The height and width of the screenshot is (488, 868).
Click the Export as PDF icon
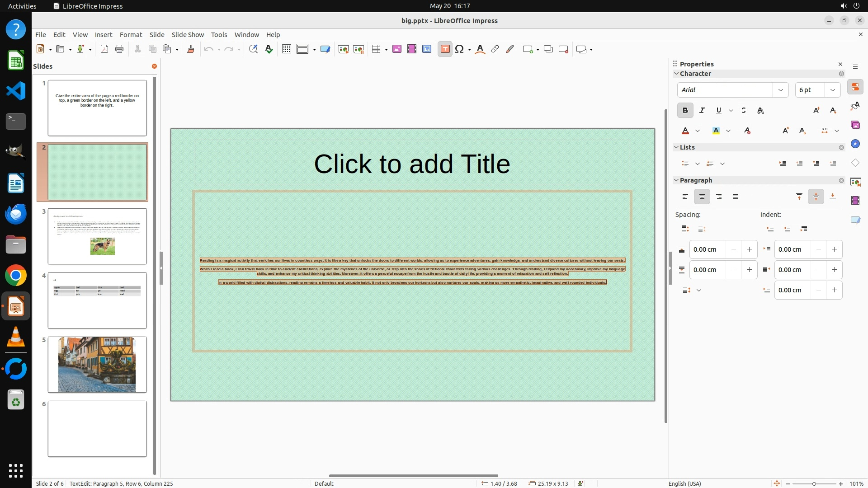(104, 49)
